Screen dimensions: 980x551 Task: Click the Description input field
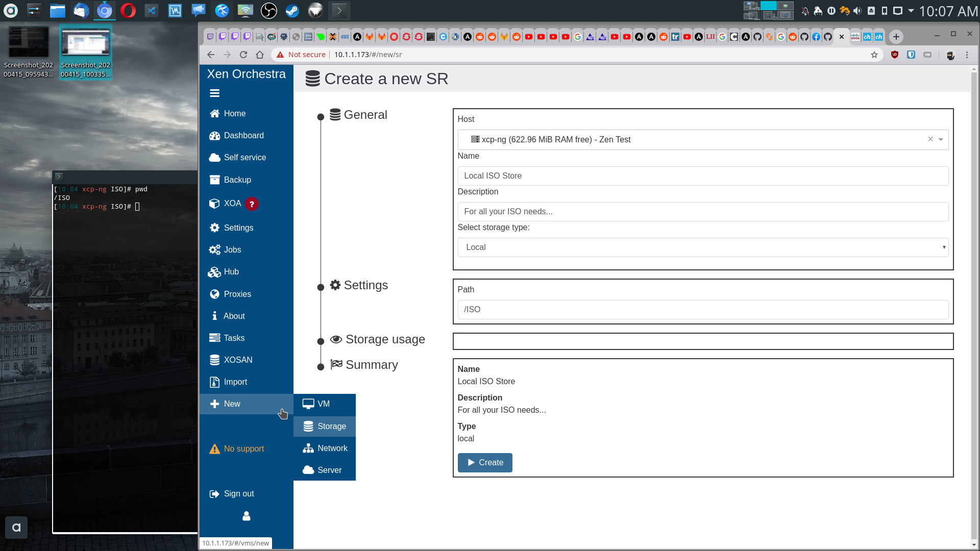(x=703, y=211)
